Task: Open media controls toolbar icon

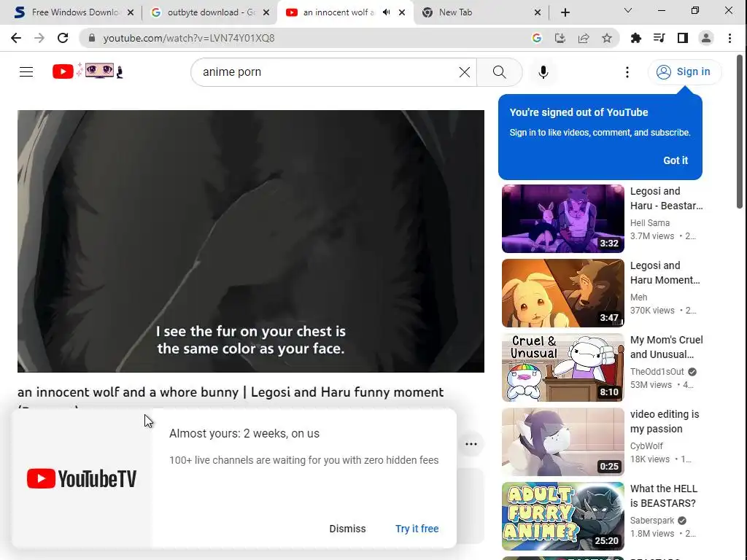Action: 659,38
